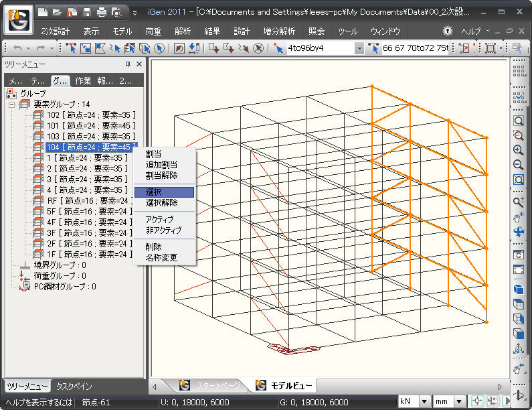
Task: Collapse the 要素グループ tree node
Action: click(11, 105)
